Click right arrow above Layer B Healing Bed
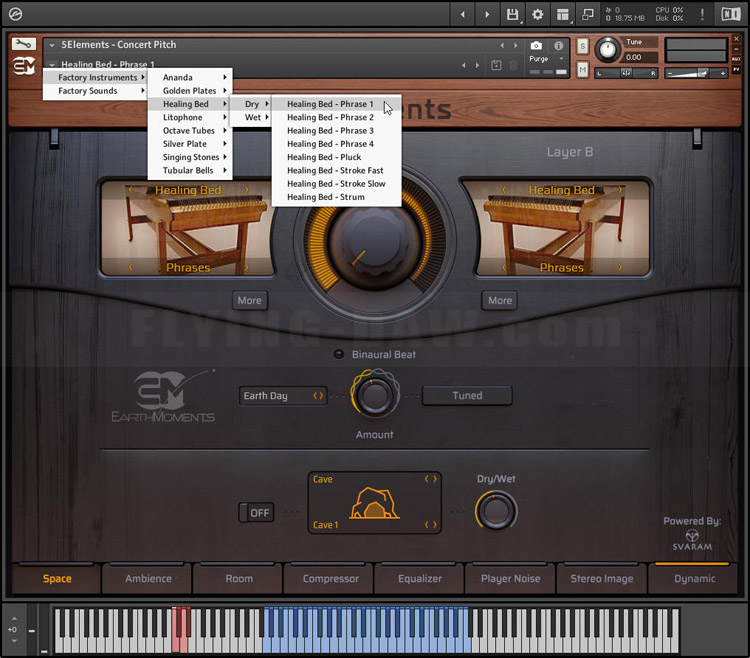Image resolution: width=750 pixels, height=658 pixels. point(620,190)
